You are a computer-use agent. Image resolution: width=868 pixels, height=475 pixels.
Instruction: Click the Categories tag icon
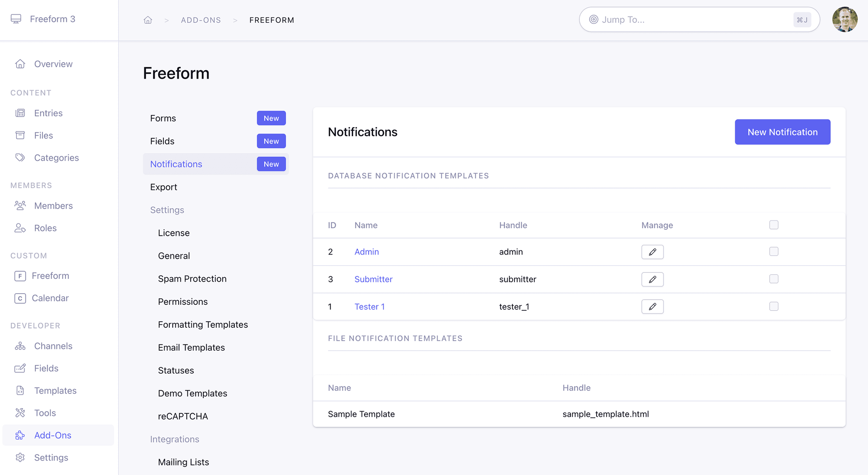tap(20, 157)
